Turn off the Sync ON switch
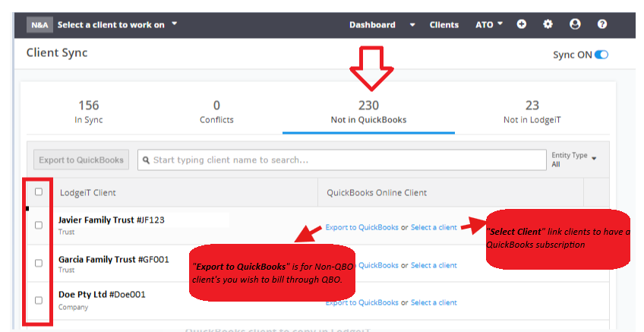The width and height of the screenshot is (644, 332). tap(601, 55)
